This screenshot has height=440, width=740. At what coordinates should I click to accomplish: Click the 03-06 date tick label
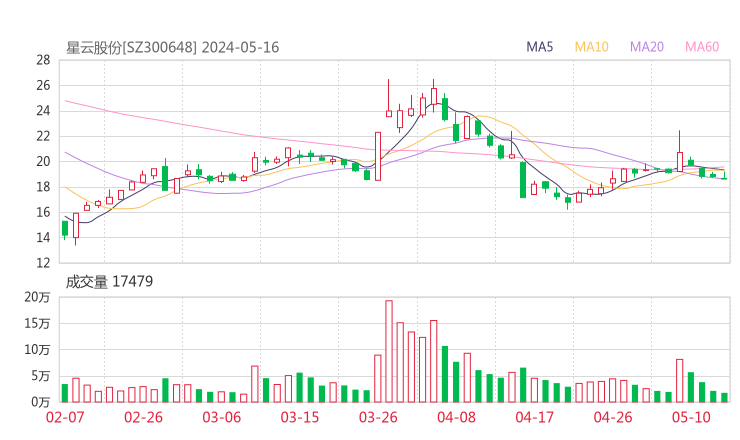tap(221, 418)
